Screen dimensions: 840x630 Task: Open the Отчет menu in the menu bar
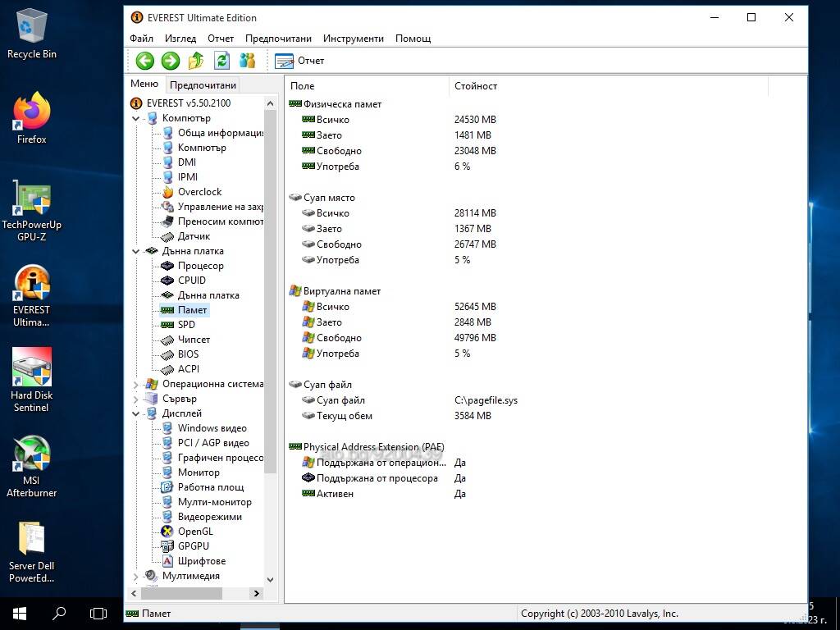[x=221, y=38]
